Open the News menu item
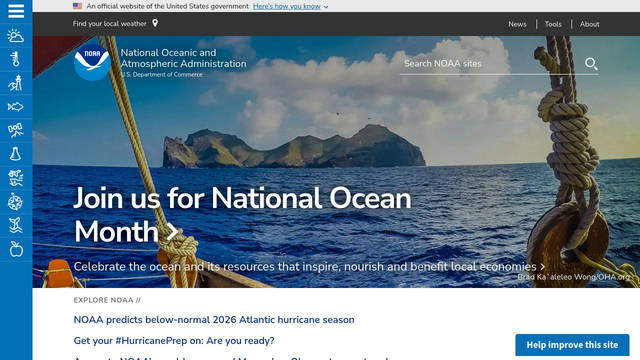This screenshot has height=360, width=640. [517, 24]
